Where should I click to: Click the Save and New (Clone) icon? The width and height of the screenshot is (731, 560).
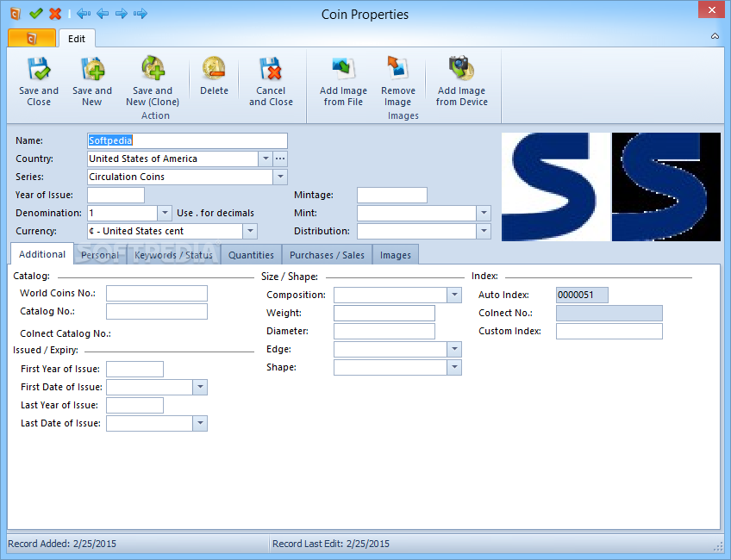click(153, 69)
